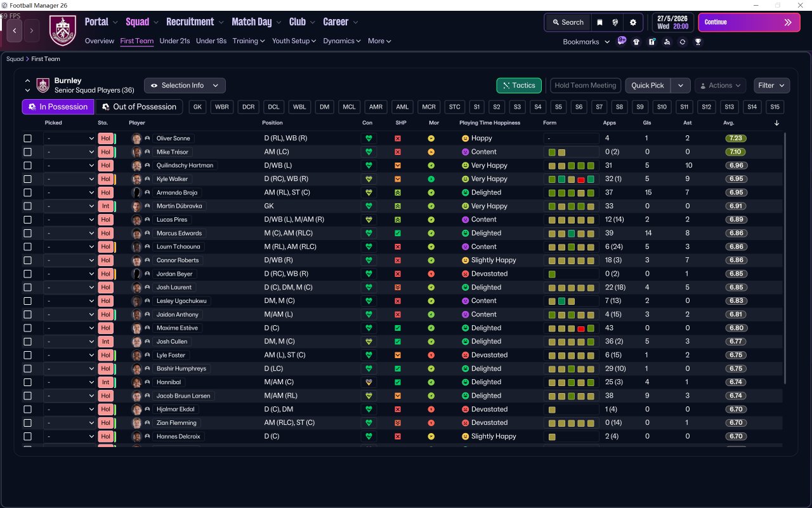Open the bookmark icon next to Search
This screenshot has height=508, width=812.
pyautogui.click(x=599, y=22)
